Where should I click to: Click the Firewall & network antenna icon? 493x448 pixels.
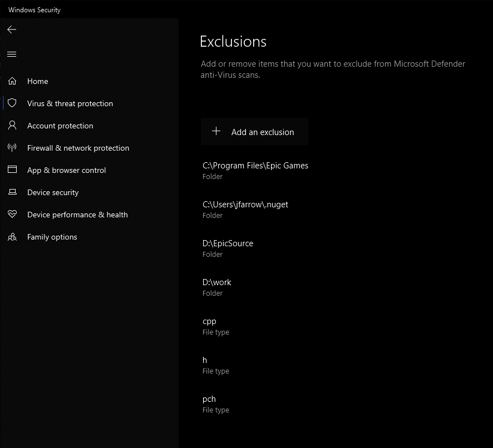pos(12,148)
